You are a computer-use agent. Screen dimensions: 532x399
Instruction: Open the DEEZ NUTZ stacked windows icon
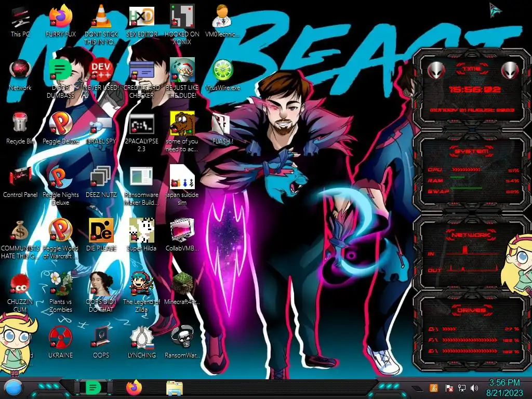[x=101, y=182]
